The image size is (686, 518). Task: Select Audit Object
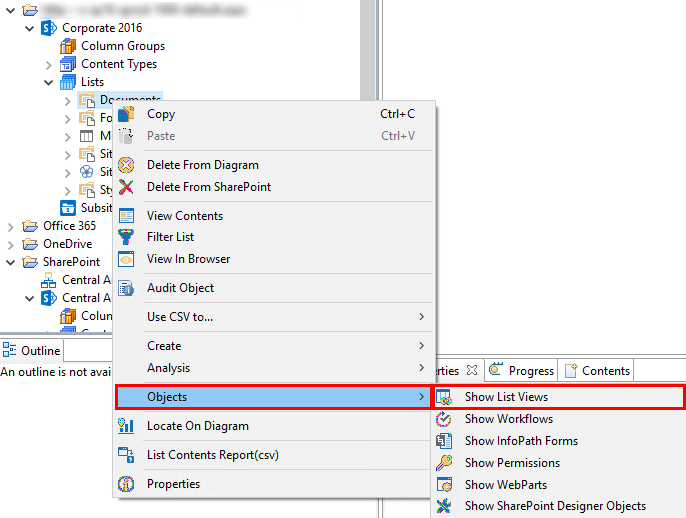click(274, 288)
